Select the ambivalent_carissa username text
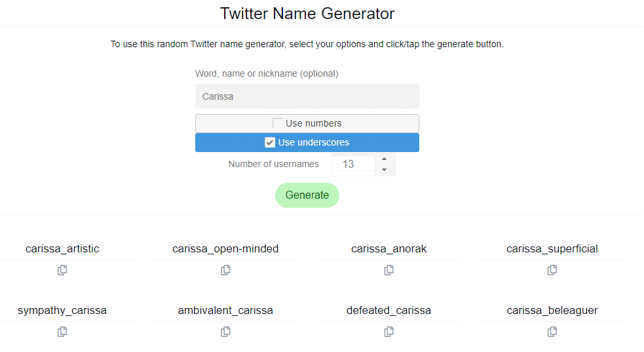 coord(225,311)
